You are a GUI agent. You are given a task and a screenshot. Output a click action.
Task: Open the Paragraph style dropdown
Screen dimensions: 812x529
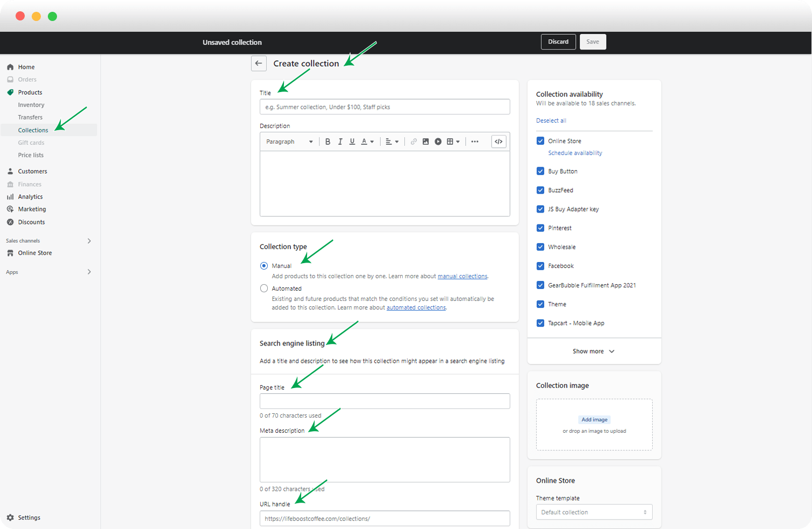click(289, 141)
